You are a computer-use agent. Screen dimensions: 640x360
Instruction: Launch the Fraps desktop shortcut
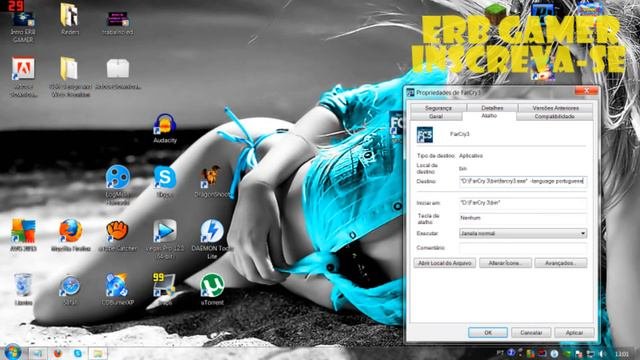tap(164, 289)
